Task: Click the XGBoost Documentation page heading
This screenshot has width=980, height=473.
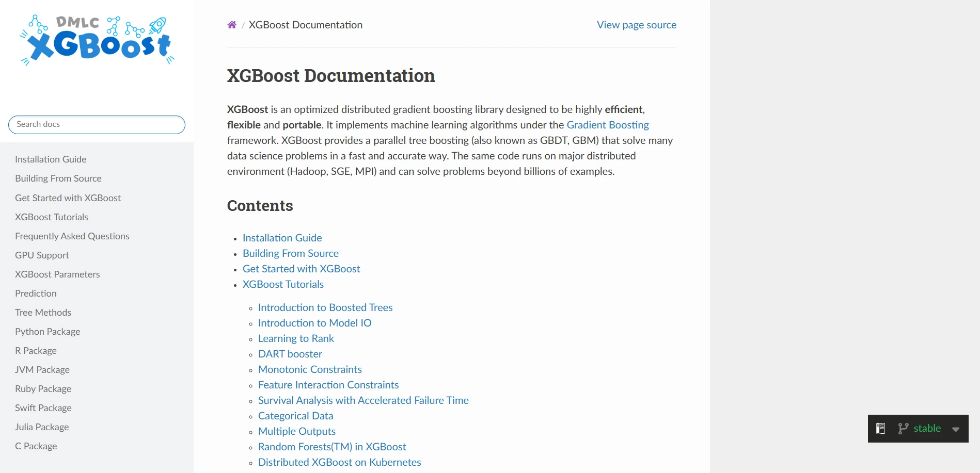Action: coord(331,76)
